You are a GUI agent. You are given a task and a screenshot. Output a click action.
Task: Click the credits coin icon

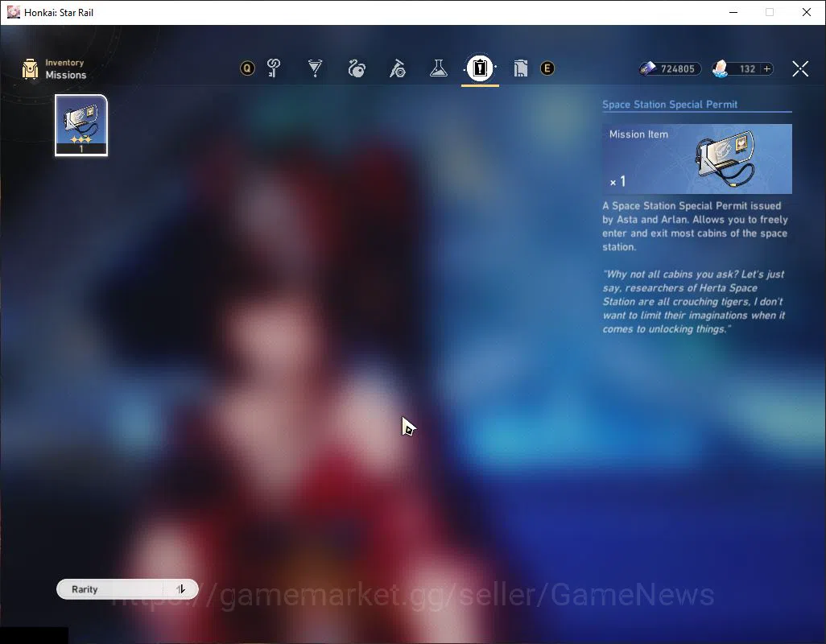tap(648, 68)
